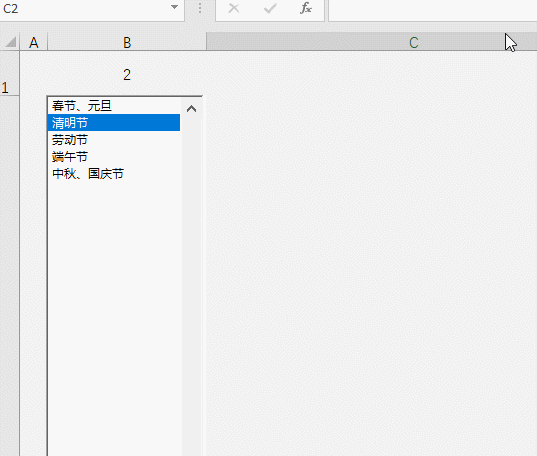537x456 pixels.
Task: Click into the formula bar input
Action: point(433,10)
